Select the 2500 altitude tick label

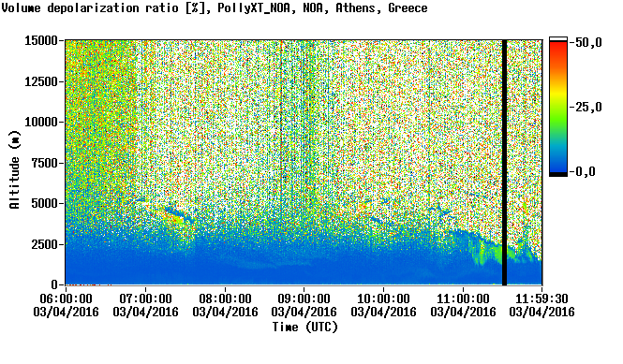(45, 244)
